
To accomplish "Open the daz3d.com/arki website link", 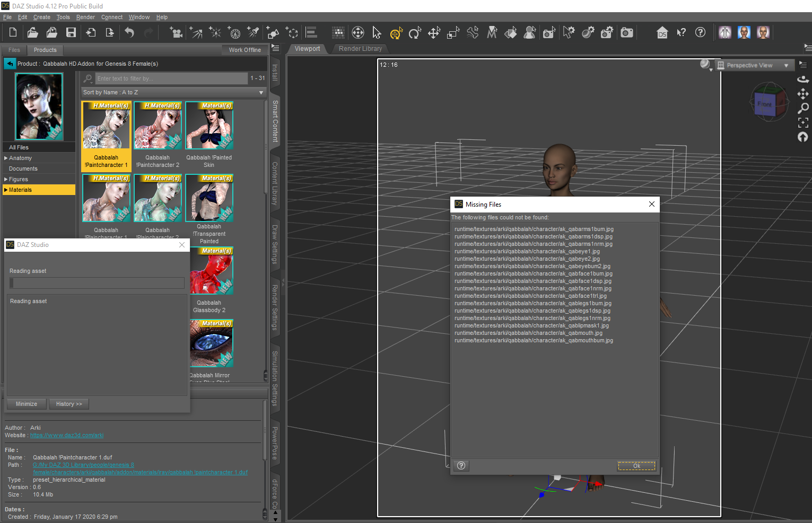I will 67,435.
